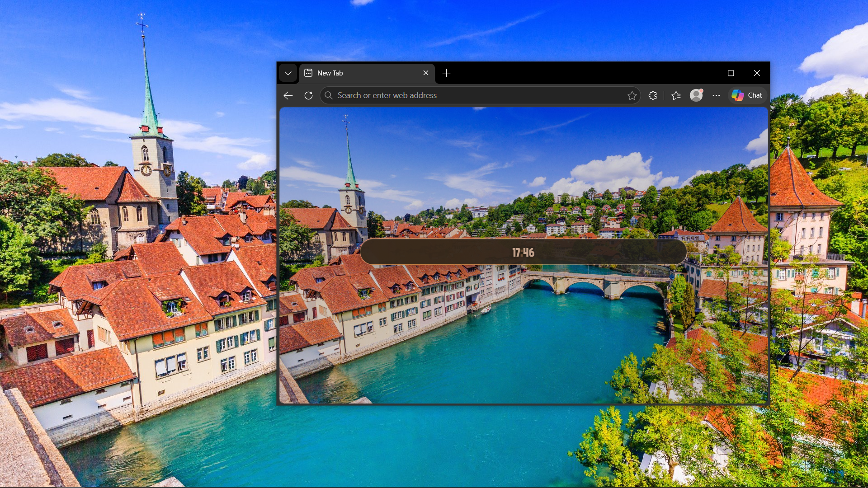Minimize the browser window
The image size is (868, 488).
pyautogui.click(x=705, y=73)
